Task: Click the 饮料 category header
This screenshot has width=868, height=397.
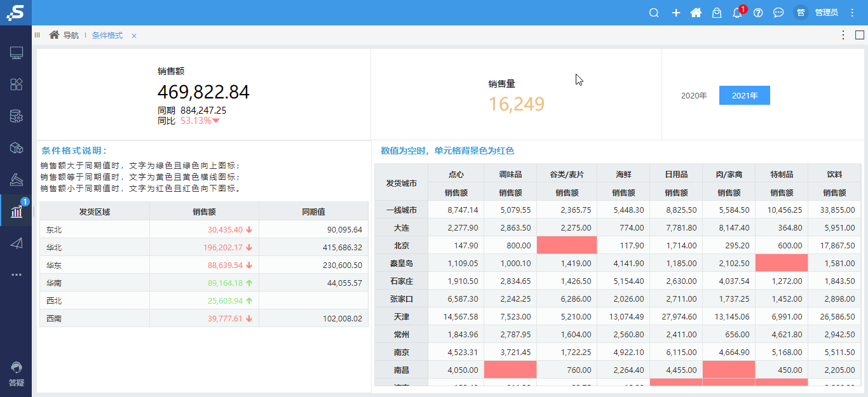Action: [835, 173]
